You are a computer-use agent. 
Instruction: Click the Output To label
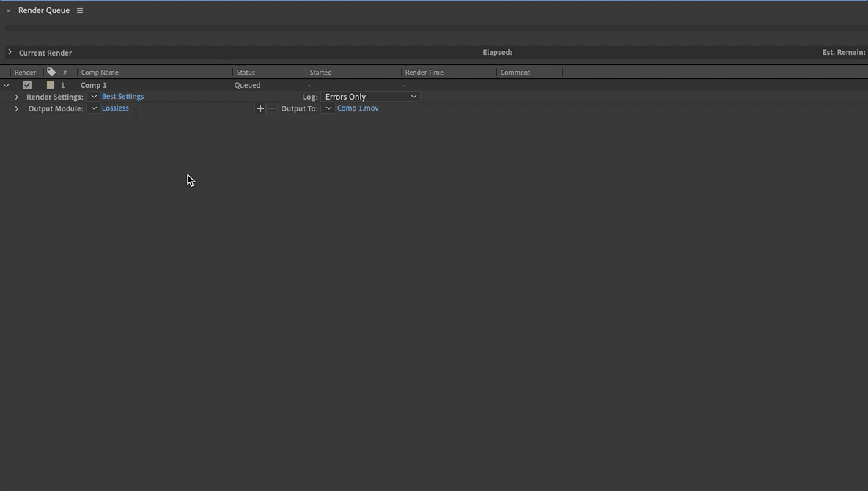pos(300,108)
